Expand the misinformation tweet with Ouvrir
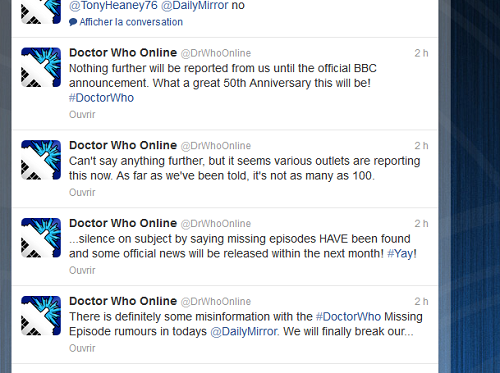Viewport: 500px width, 373px height. coord(82,348)
